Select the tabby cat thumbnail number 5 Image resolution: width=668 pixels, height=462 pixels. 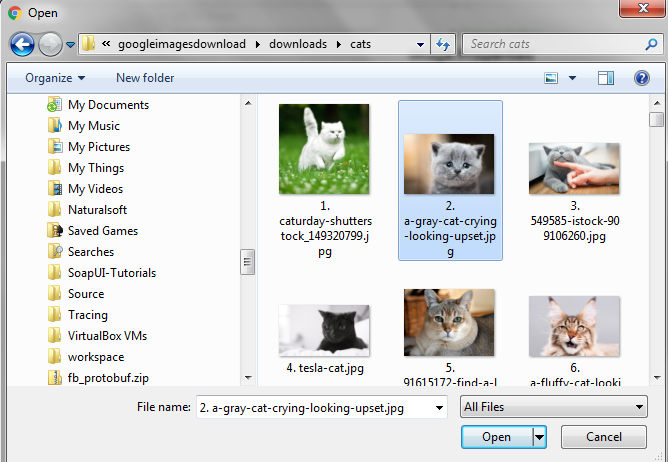coord(449,323)
